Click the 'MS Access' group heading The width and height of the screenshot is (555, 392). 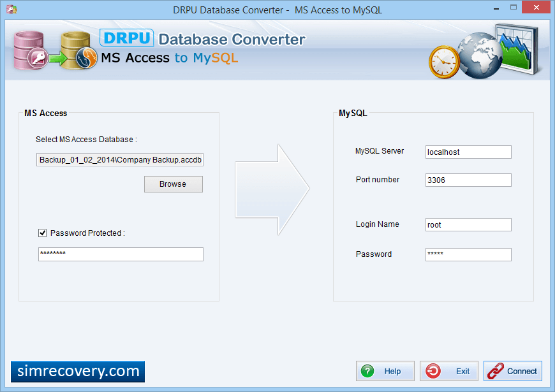(46, 113)
